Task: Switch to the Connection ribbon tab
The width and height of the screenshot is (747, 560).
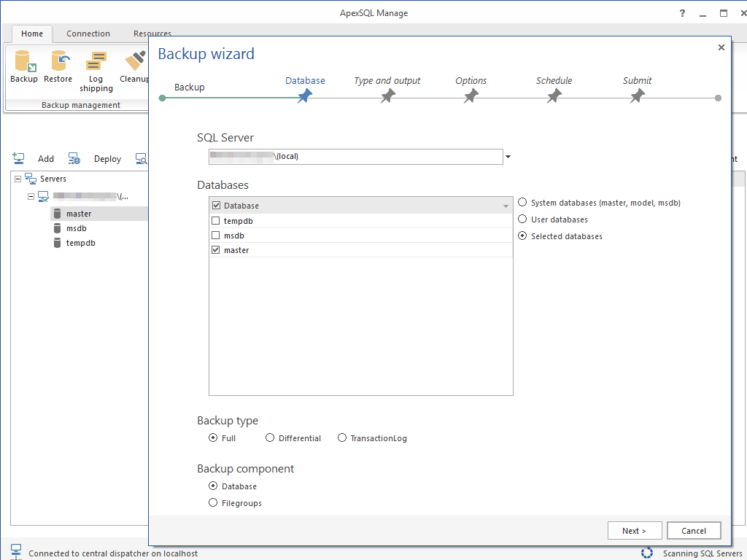Action: coord(88,34)
